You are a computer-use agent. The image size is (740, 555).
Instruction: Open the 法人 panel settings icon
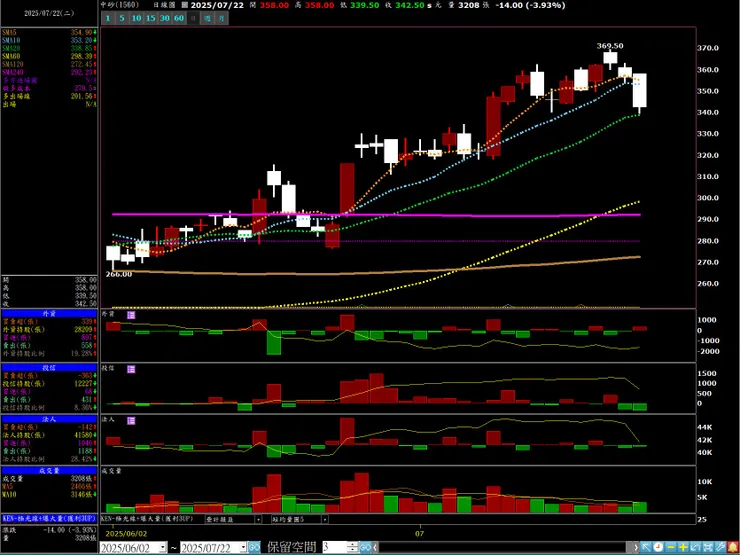(131, 420)
